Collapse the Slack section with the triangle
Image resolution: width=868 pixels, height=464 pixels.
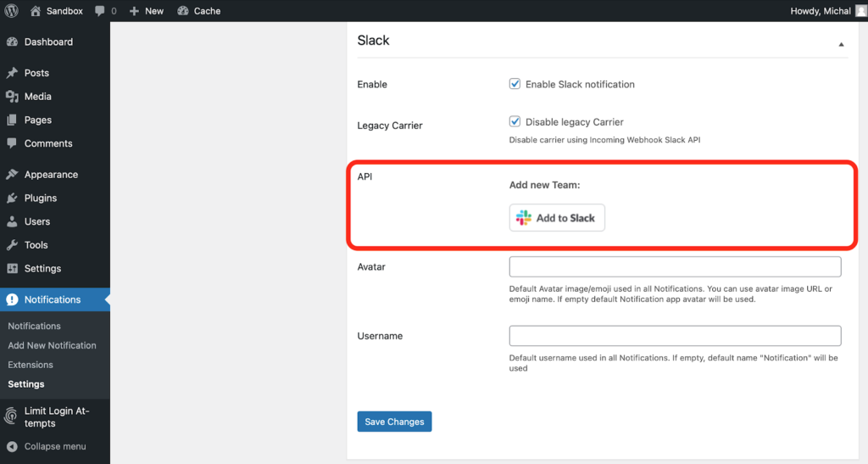(841, 44)
